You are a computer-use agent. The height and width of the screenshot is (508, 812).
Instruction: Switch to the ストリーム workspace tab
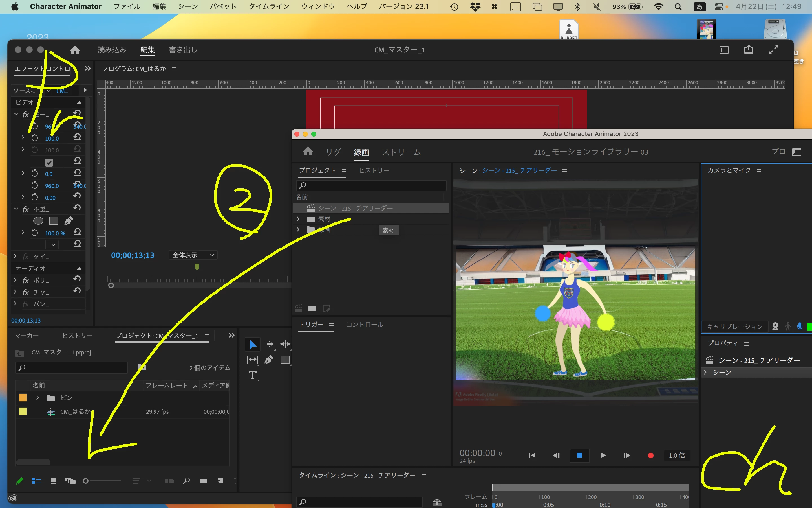[x=401, y=152]
